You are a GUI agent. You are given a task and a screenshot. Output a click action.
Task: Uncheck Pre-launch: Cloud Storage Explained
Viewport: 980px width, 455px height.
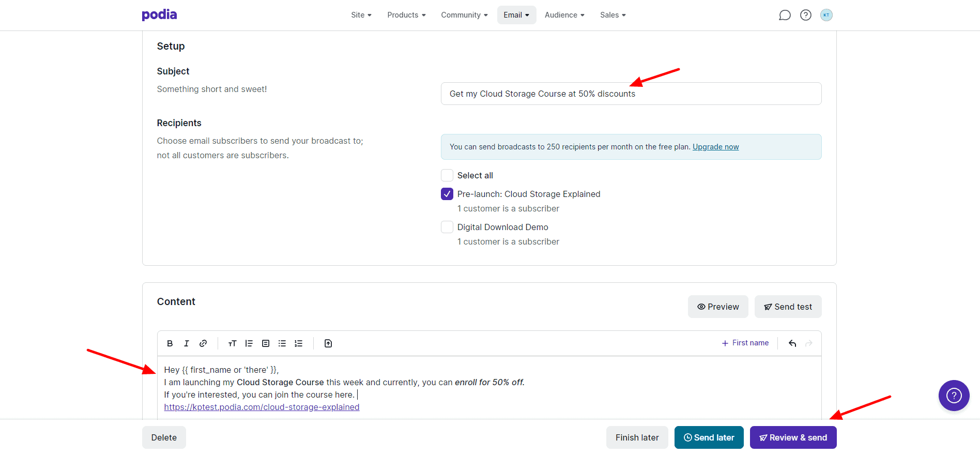pos(447,194)
